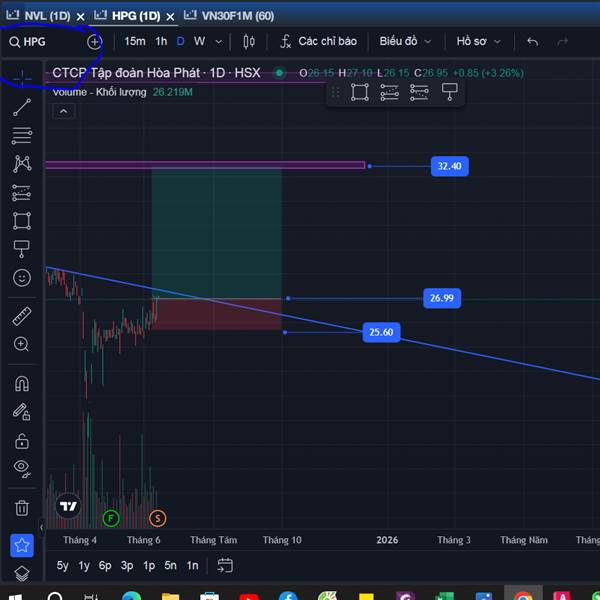This screenshot has width=600, height=600.
Task: Pick short position tool in floating toolbar
Action: point(419,92)
